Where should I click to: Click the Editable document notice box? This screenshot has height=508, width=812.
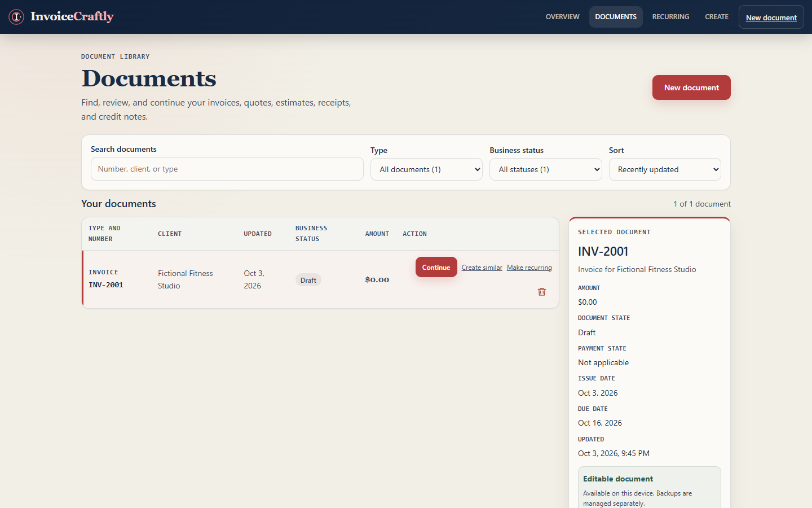[x=650, y=488]
